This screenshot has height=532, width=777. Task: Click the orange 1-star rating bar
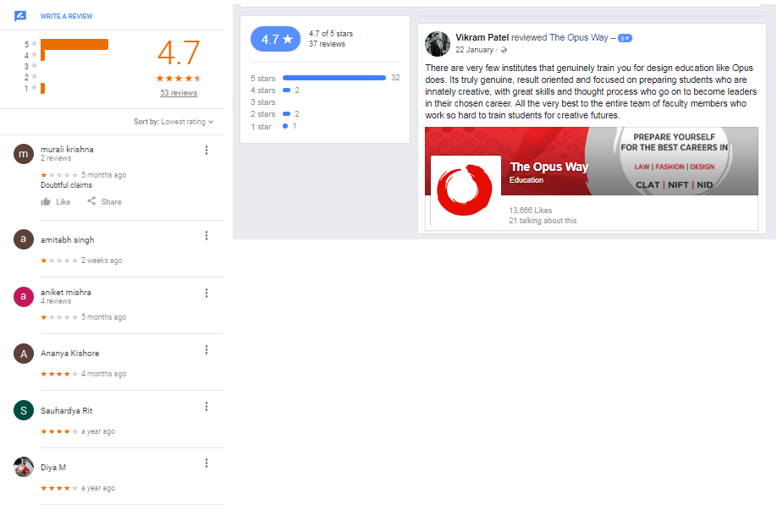42,88
